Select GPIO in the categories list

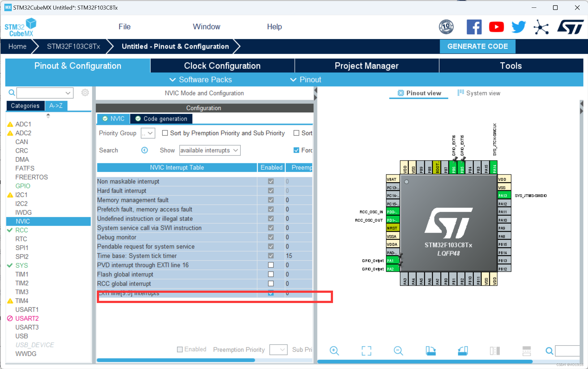[23, 186]
